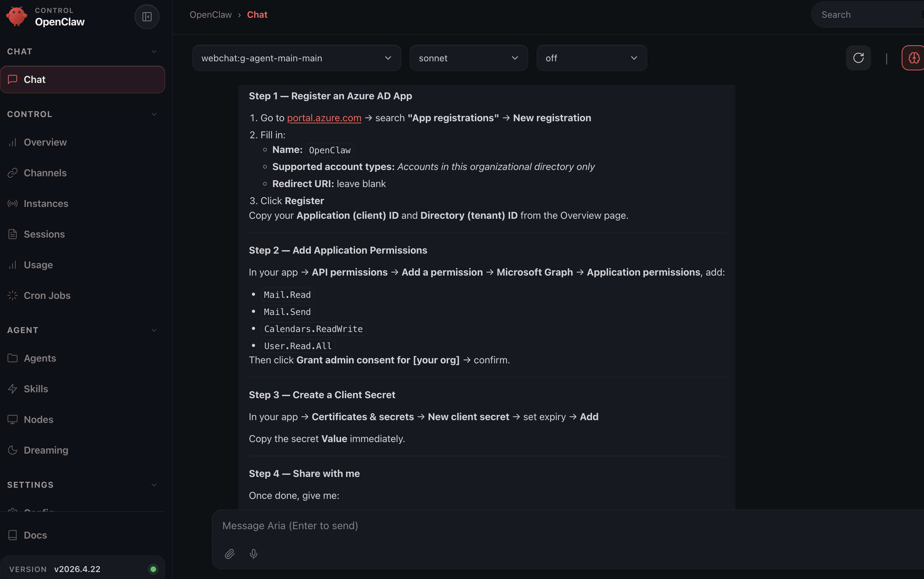The width and height of the screenshot is (924, 579).
Task: Select Channels in the sidebar
Action: [x=45, y=173]
